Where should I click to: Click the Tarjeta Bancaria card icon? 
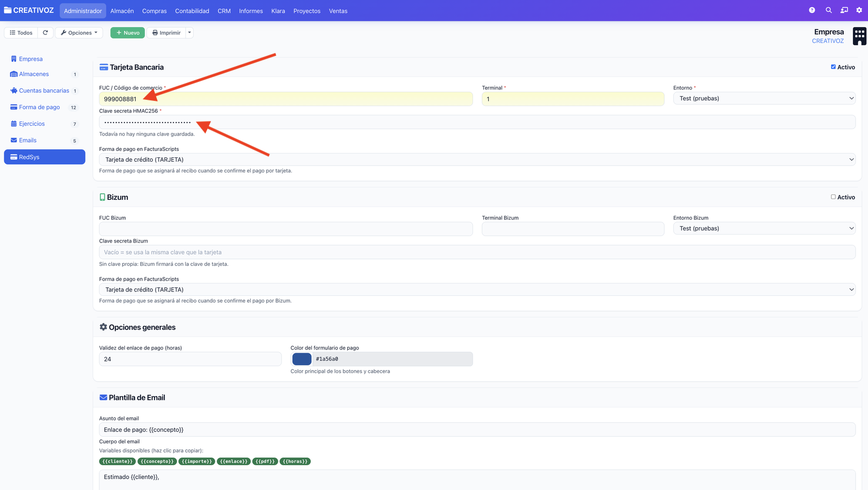point(104,67)
